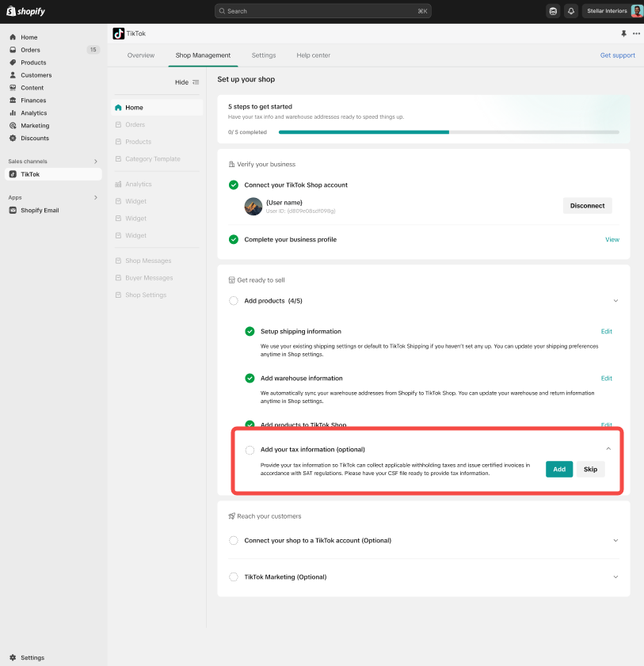Open the Shopify Email app
The image size is (644, 666).
[40, 211]
